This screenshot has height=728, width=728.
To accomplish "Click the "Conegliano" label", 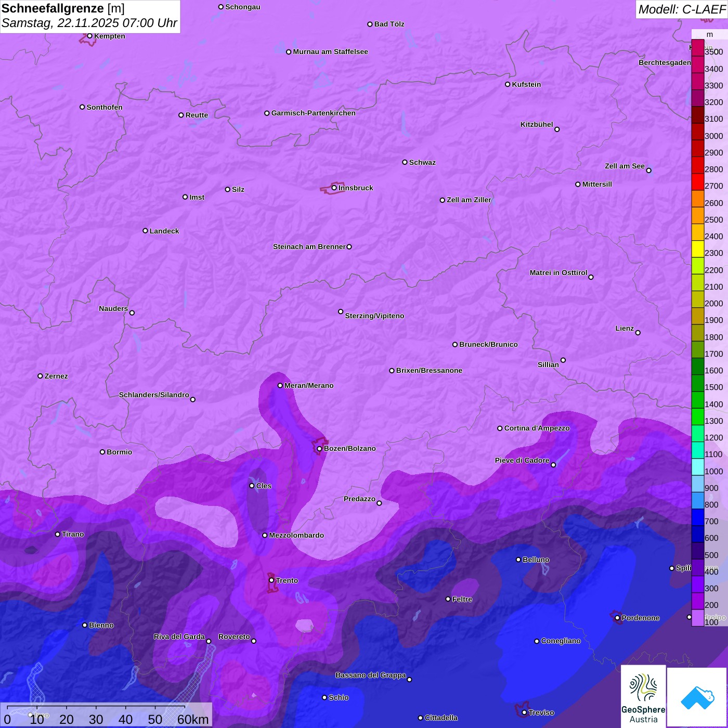I will [561, 641].
